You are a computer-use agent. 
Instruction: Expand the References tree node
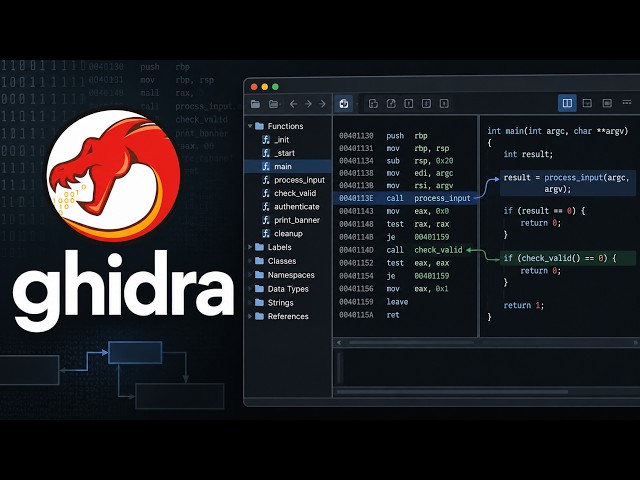(x=250, y=316)
